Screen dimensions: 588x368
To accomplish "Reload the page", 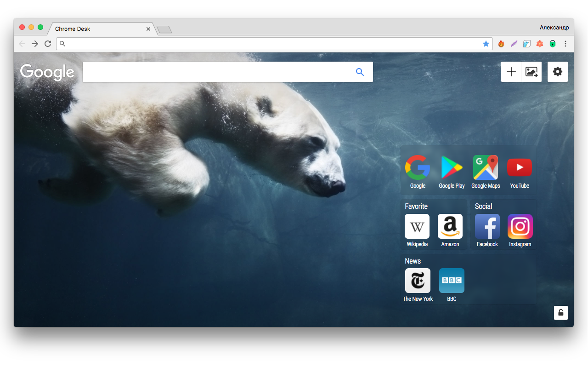I will click(48, 44).
